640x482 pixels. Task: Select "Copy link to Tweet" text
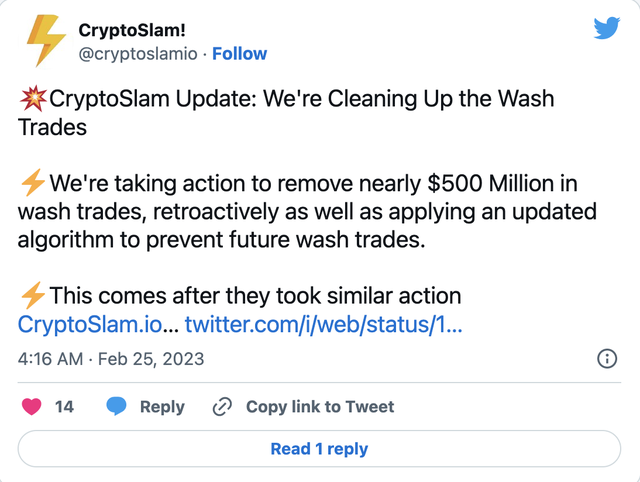pos(320,406)
